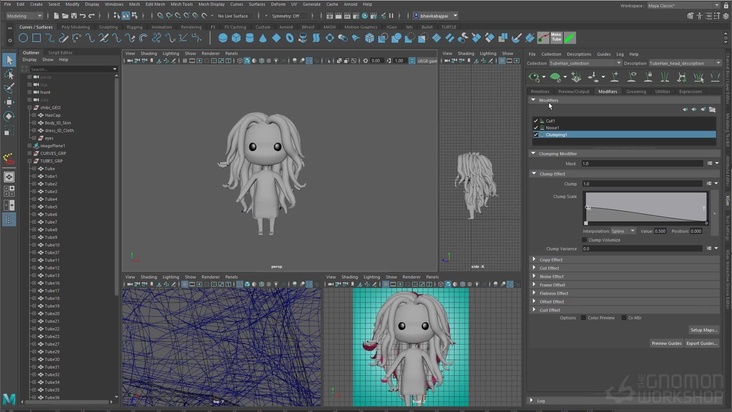Click the polygon sphere shelf icon
Screen dimensions: 732x412
tap(223, 38)
